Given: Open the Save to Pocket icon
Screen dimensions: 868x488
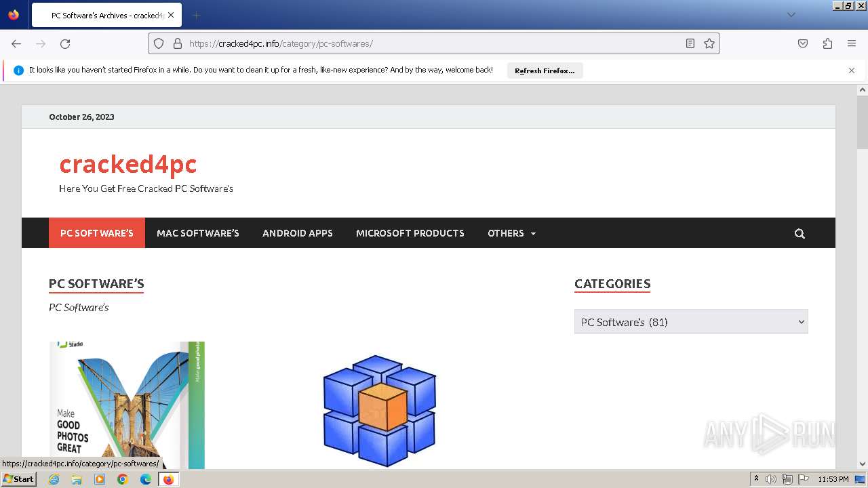Looking at the screenshot, I should tap(803, 43).
